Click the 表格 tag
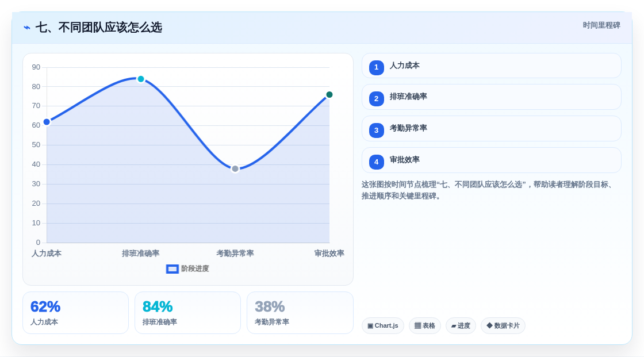The image size is (644, 357). click(x=425, y=326)
